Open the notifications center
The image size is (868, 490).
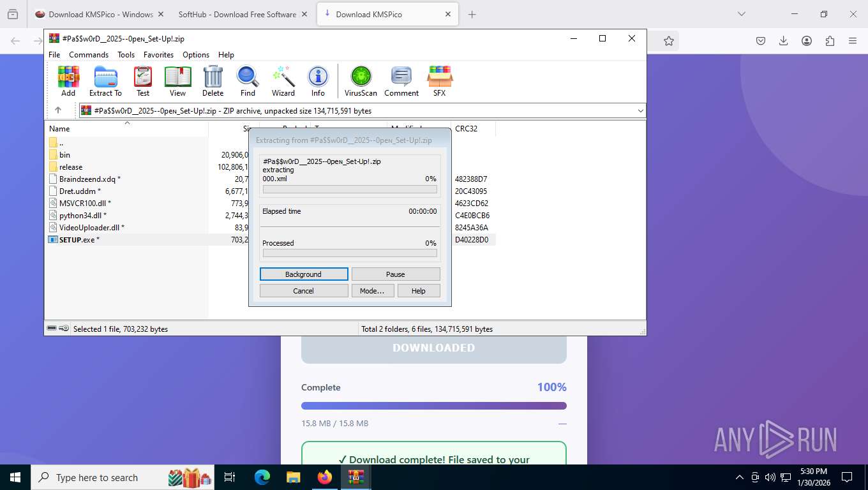point(847,477)
